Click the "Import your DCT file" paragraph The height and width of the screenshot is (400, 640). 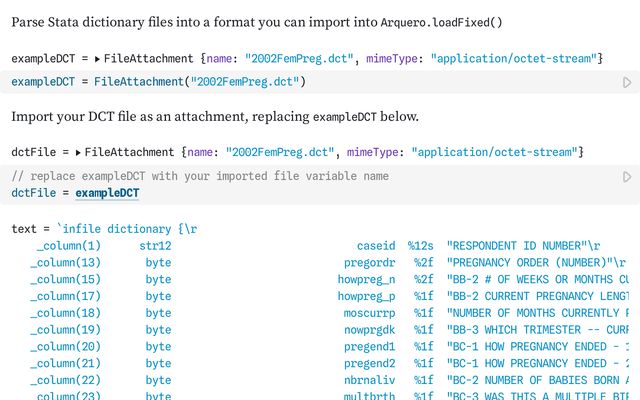click(x=215, y=117)
